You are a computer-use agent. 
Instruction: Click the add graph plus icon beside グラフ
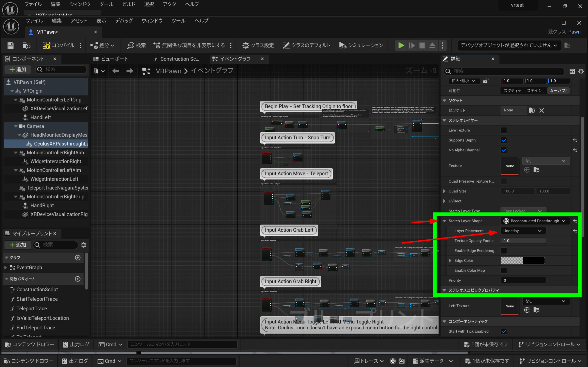(78, 258)
